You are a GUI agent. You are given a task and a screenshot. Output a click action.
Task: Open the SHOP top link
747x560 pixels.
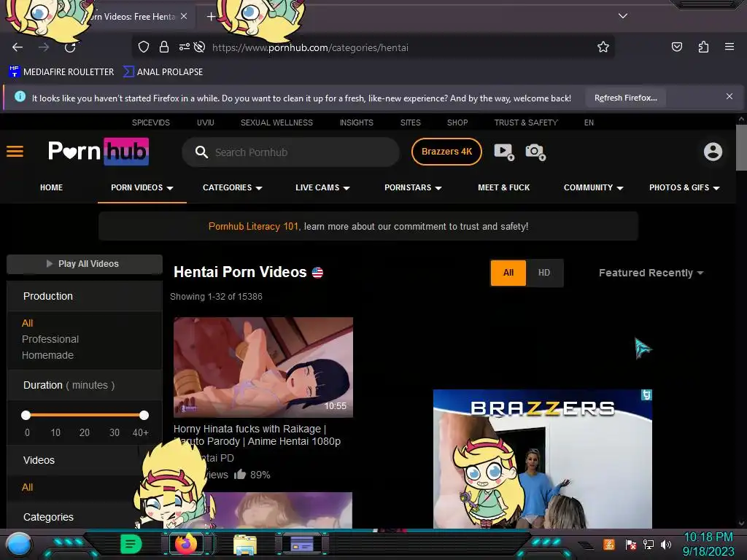click(457, 122)
